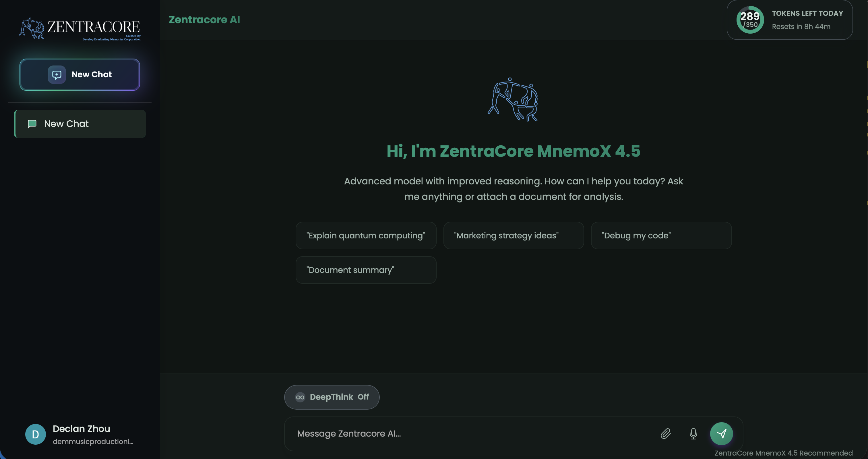Image resolution: width=868 pixels, height=459 pixels.
Task: Click the Declan Zhou avatar circle
Action: click(x=35, y=434)
